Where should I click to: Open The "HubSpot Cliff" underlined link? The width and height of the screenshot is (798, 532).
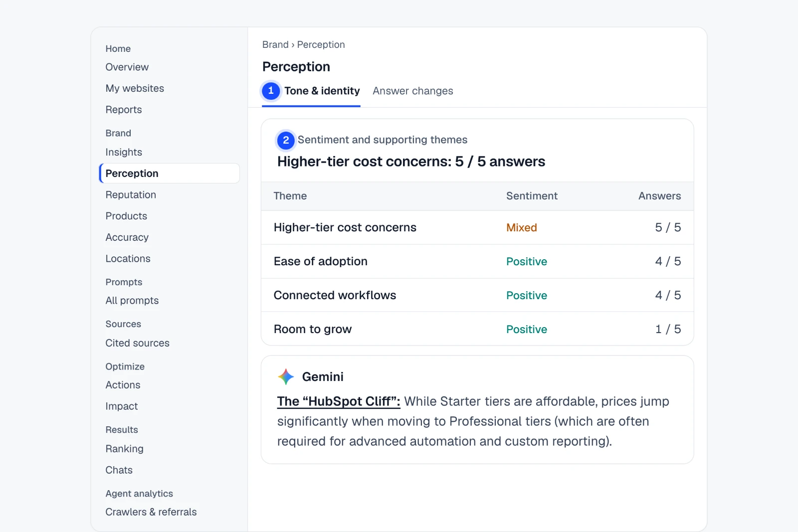coord(339,401)
